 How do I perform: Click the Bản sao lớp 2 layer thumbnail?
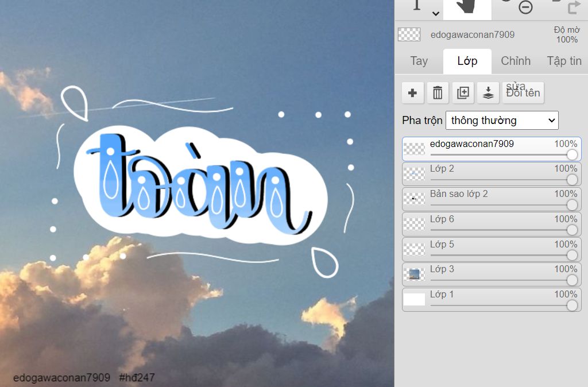click(x=414, y=199)
